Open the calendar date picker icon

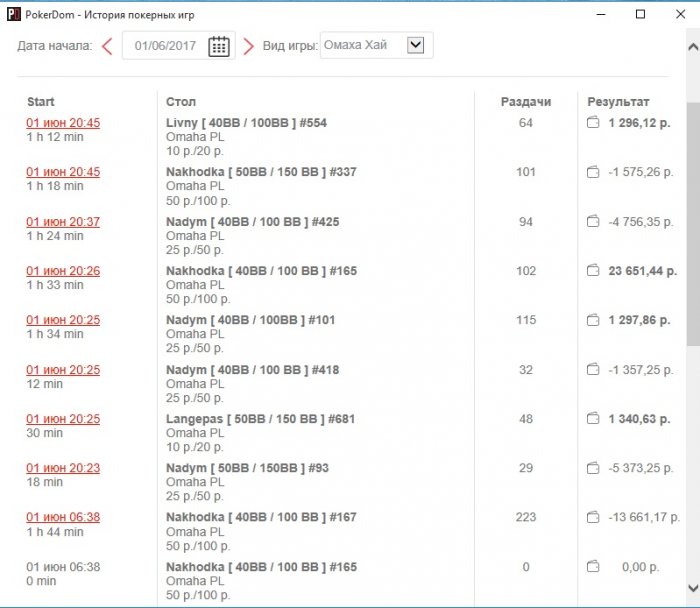point(219,46)
